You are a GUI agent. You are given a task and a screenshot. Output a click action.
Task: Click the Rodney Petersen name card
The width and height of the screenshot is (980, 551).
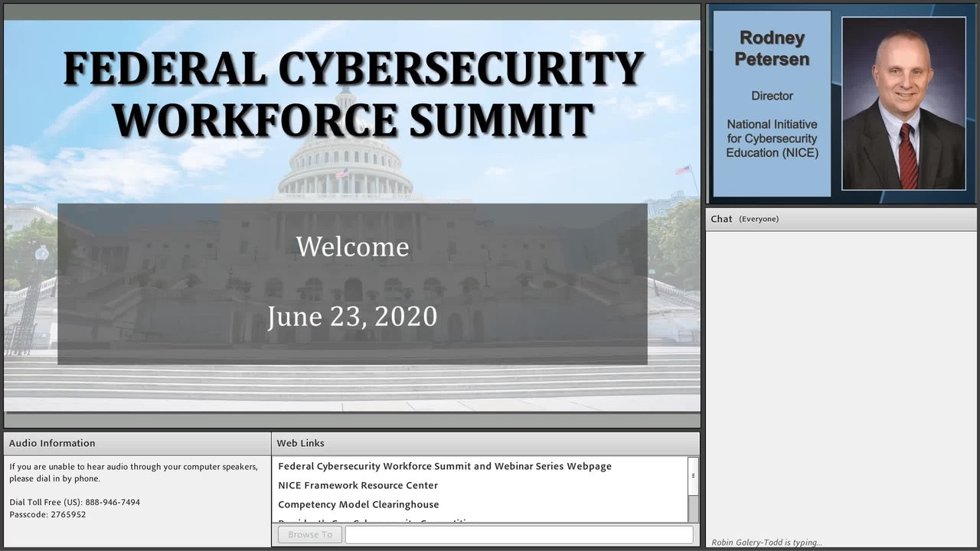(x=772, y=103)
